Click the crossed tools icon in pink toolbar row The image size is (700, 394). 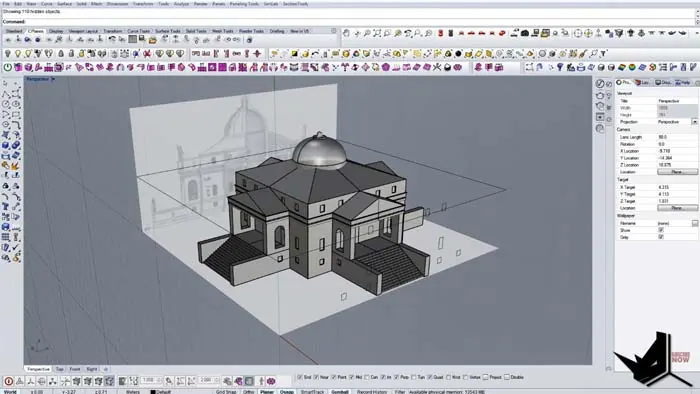(x=437, y=67)
